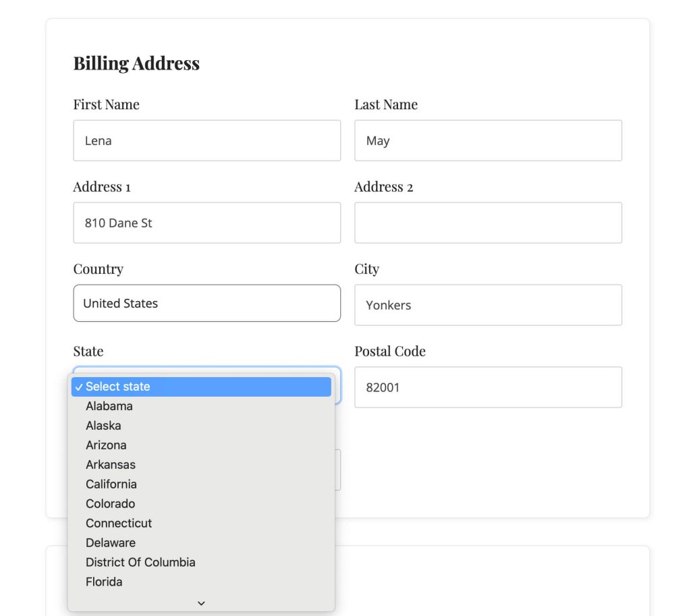Pick Arkansas in the state selector
This screenshot has height=616, width=691.
pos(110,464)
